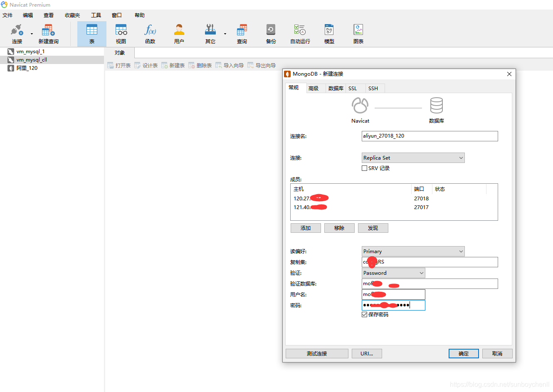Click the 主机 column header
Viewport: 553px width, 392px height.
pos(351,189)
